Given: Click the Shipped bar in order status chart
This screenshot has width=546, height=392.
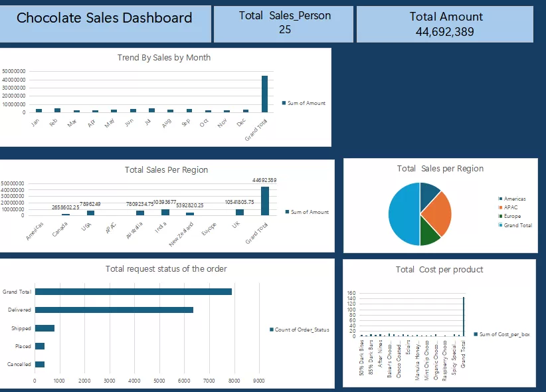Looking at the screenshot, I should pos(45,328).
